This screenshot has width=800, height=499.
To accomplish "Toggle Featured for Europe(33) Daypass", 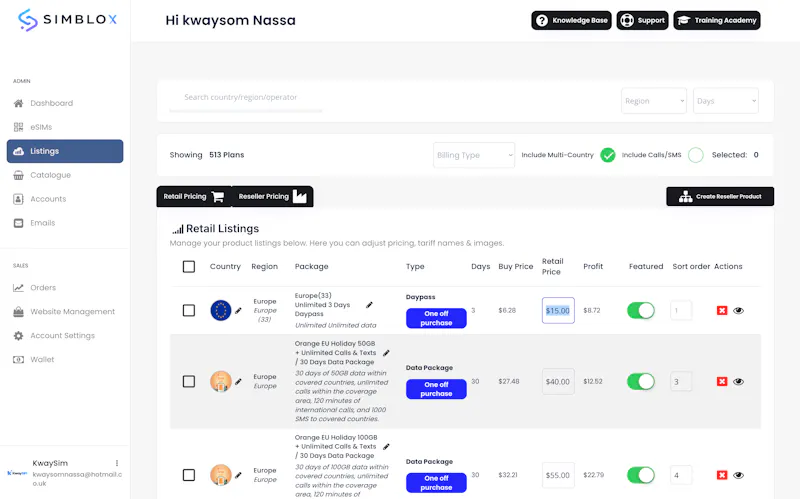I will point(641,310).
